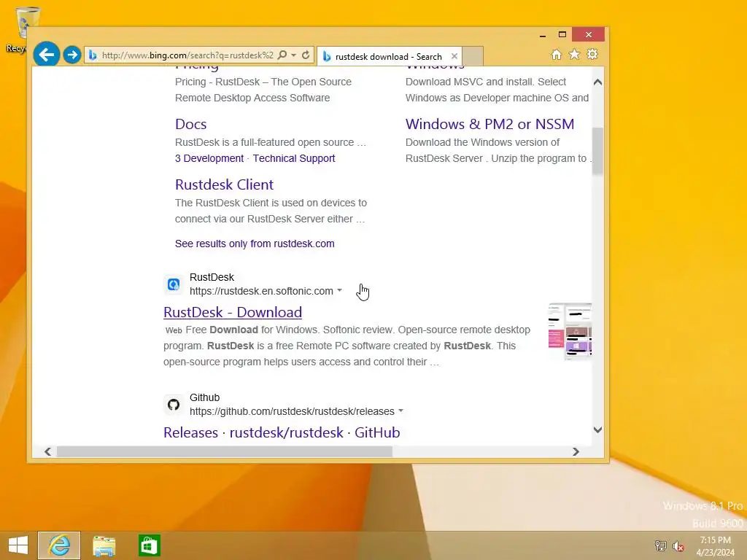The width and height of the screenshot is (747, 560).
Task: Click the https://rustdesk.en.softonic.com URL text
Action: click(x=261, y=291)
